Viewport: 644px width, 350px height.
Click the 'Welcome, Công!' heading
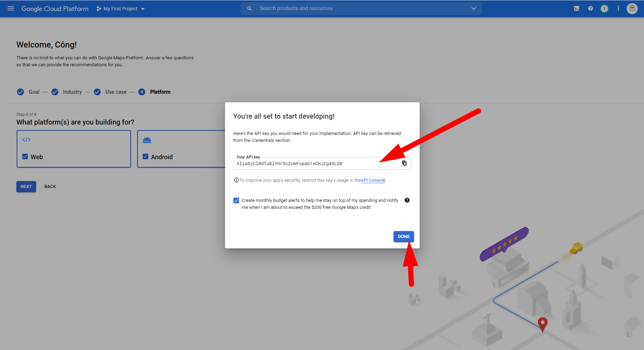pos(47,45)
